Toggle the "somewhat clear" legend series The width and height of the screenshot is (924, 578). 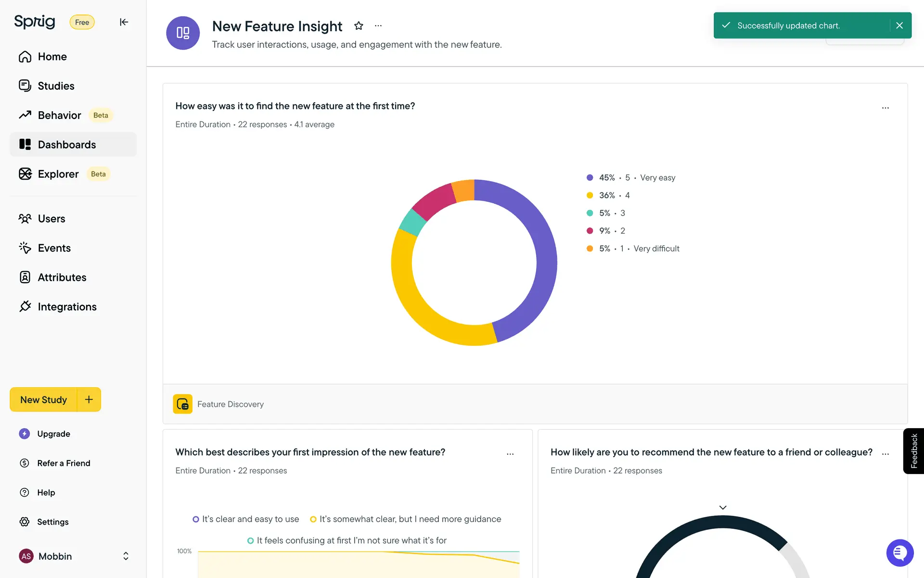tap(405, 519)
